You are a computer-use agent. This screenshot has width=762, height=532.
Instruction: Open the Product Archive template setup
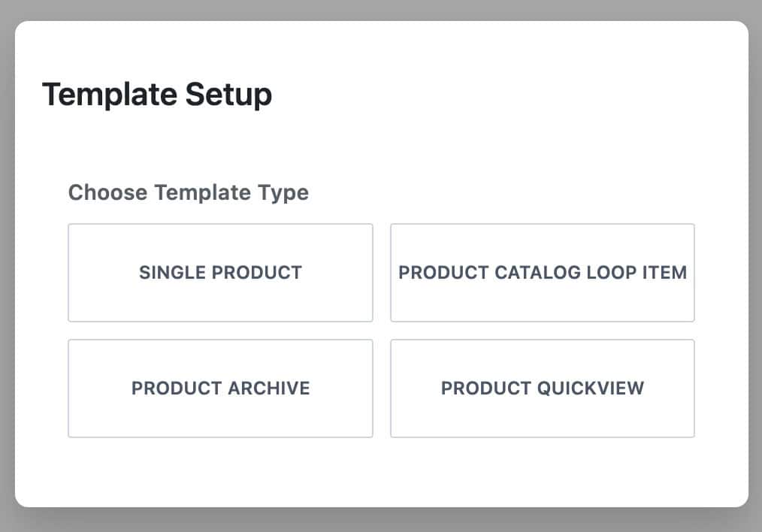[220, 388]
